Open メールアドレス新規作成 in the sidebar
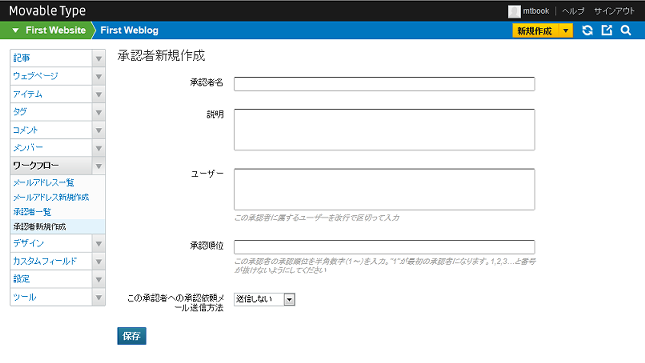Viewport: 645px width, 363px height. click(51, 198)
